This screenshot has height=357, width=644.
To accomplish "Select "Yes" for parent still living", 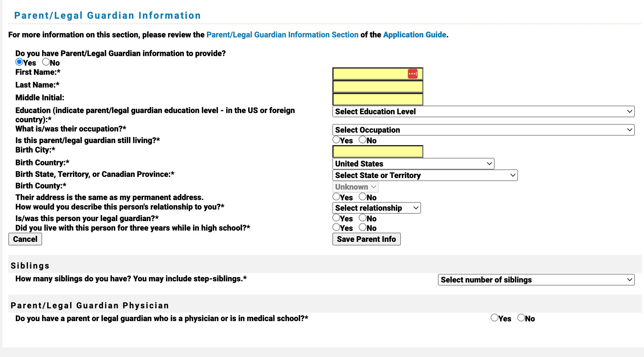I will (336, 139).
